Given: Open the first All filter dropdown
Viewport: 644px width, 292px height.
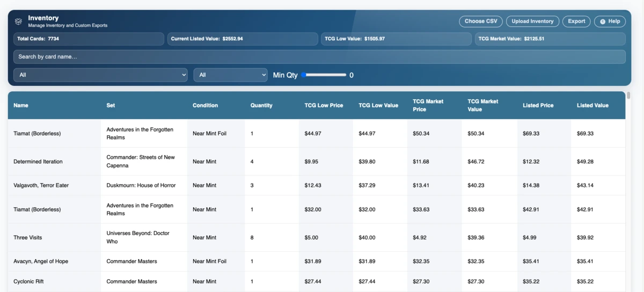Looking at the screenshot, I should [x=100, y=75].
